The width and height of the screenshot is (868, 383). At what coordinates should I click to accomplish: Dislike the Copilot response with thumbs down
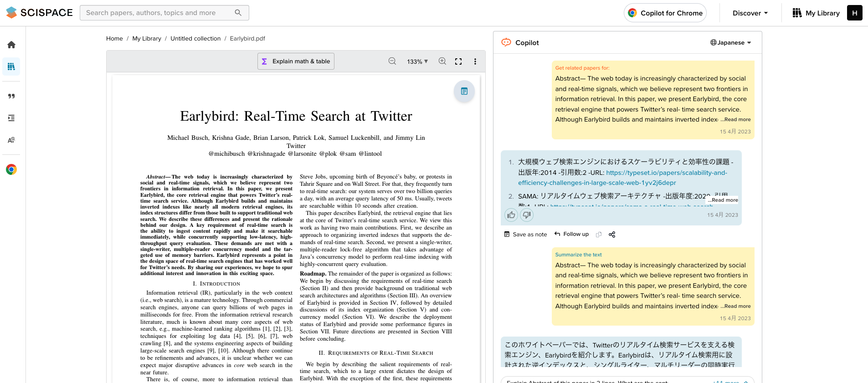click(527, 215)
